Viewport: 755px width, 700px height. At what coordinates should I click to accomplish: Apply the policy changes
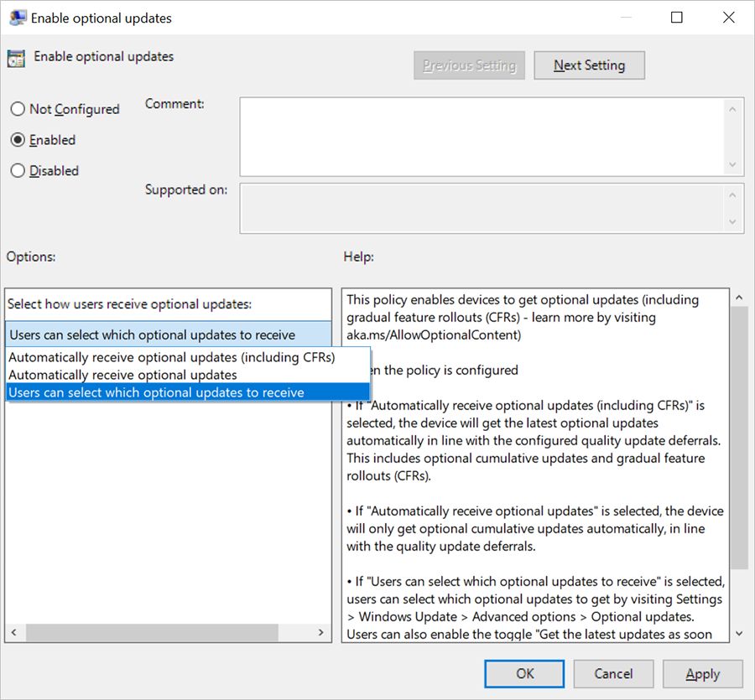tap(703, 673)
